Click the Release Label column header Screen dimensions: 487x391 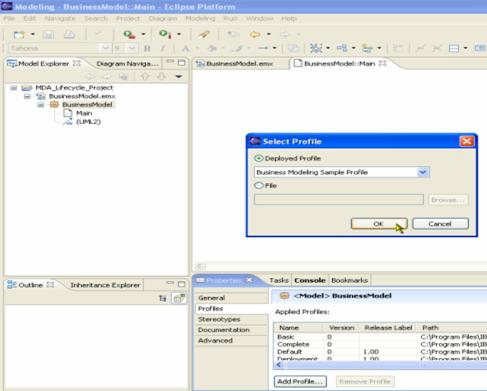pos(388,328)
